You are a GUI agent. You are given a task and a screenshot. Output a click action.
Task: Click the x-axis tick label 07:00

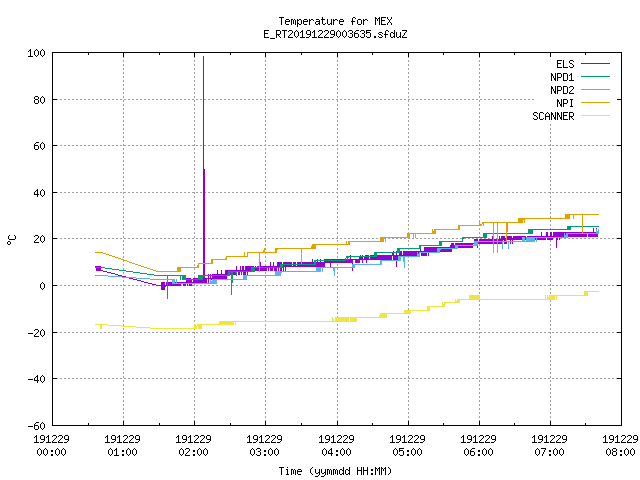[x=549, y=452]
